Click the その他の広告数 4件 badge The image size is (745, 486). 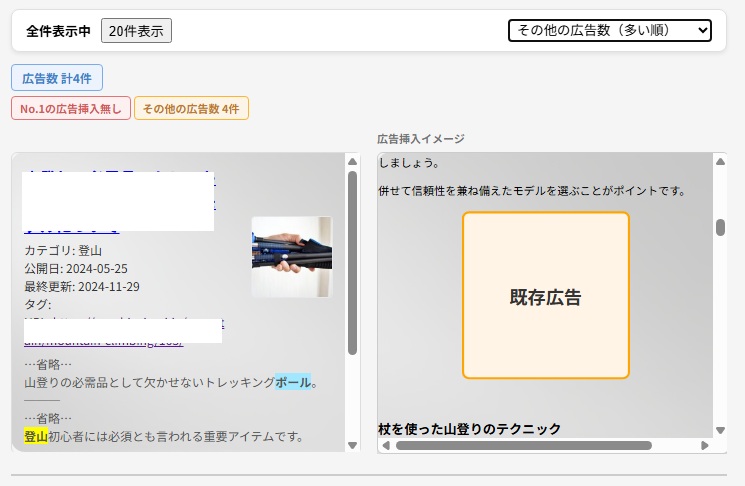point(191,108)
